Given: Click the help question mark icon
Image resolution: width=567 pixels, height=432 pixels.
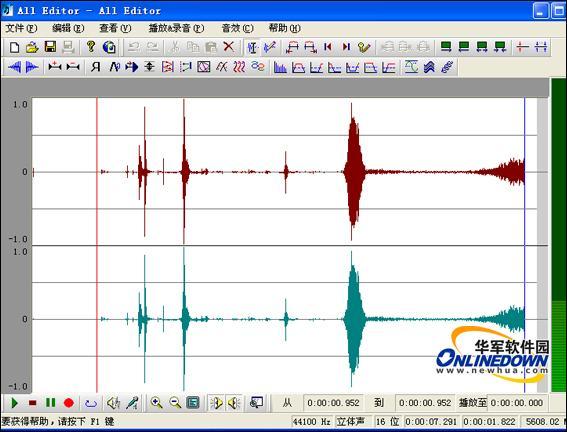Looking at the screenshot, I should [91, 47].
